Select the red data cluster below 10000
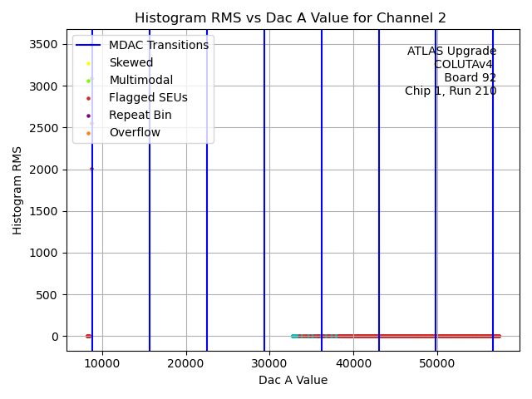532x399 pixels. pyautogui.click(x=88, y=337)
